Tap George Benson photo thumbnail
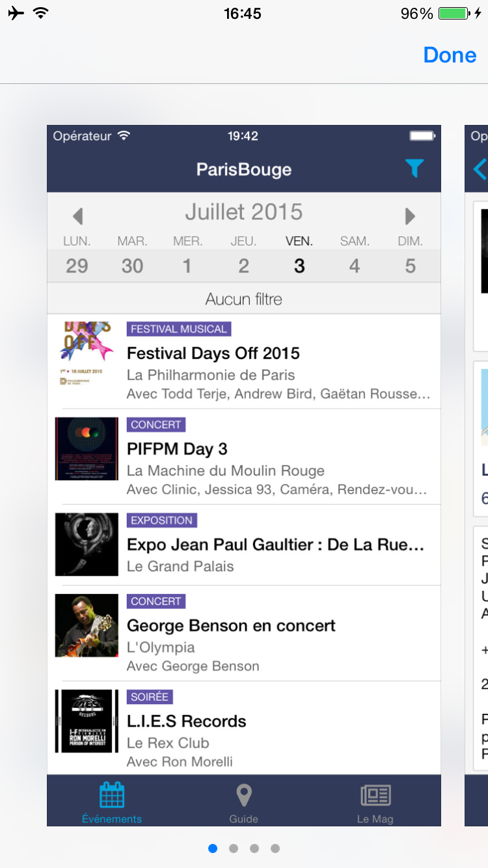This screenshot has width=488, height=868. point(87,625)
